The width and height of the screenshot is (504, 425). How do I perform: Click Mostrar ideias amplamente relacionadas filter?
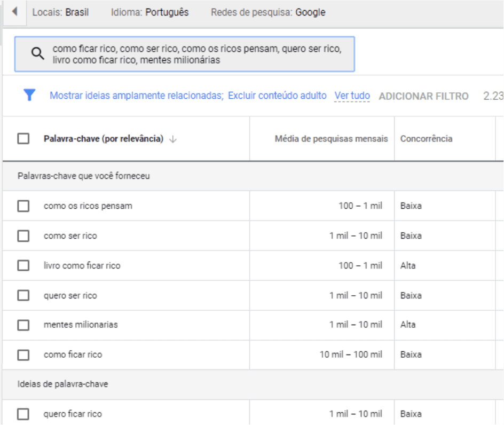[136, 96]
